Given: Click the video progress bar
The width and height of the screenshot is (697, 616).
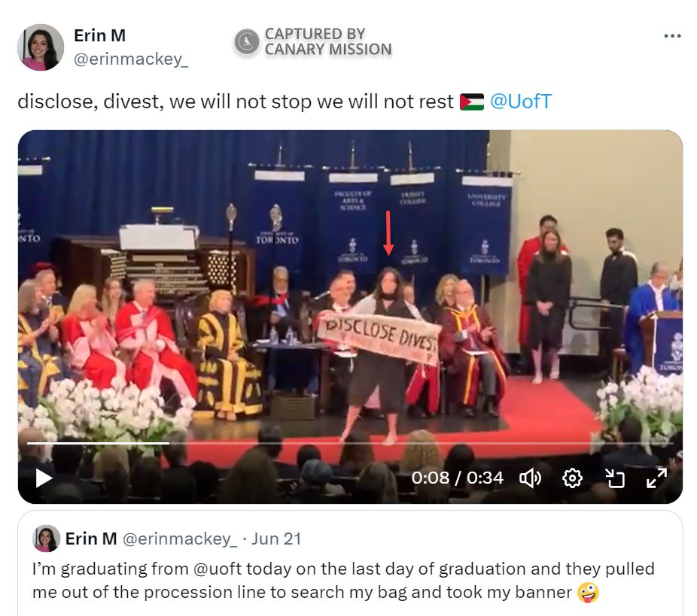Looking at the screenshot, I should click(301, 443).
